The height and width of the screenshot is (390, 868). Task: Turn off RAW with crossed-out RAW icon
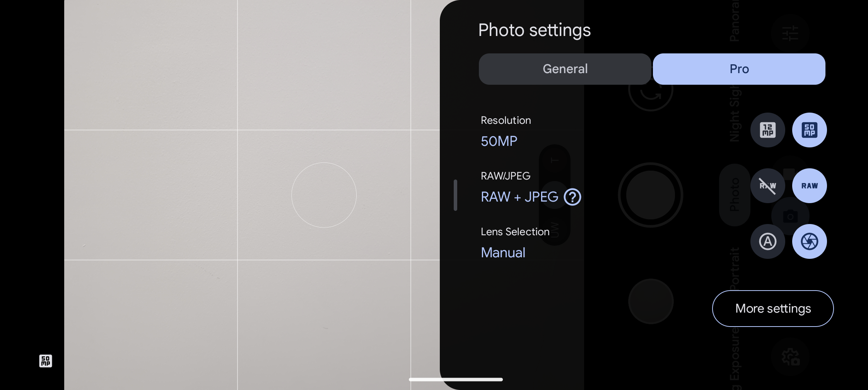(767, 186)
